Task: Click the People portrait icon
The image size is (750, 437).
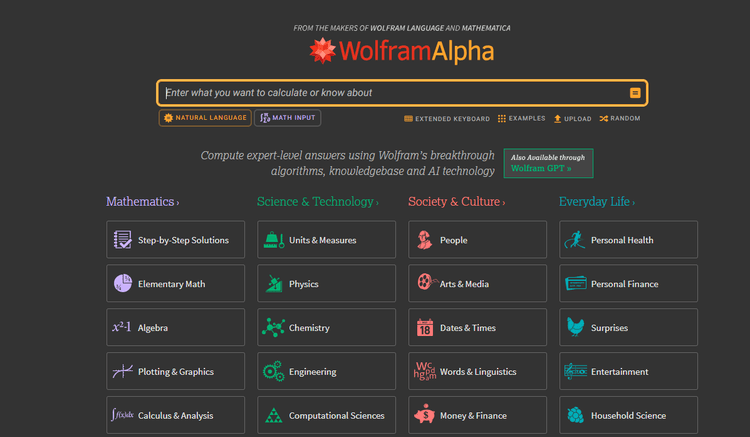Action: [424, 240]
